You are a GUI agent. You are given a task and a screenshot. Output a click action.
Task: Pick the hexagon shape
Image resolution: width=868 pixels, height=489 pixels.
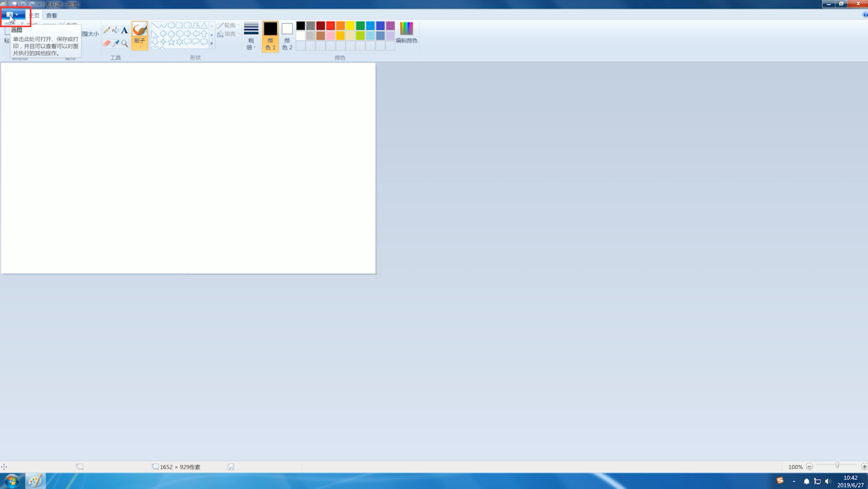pos(179,34)
